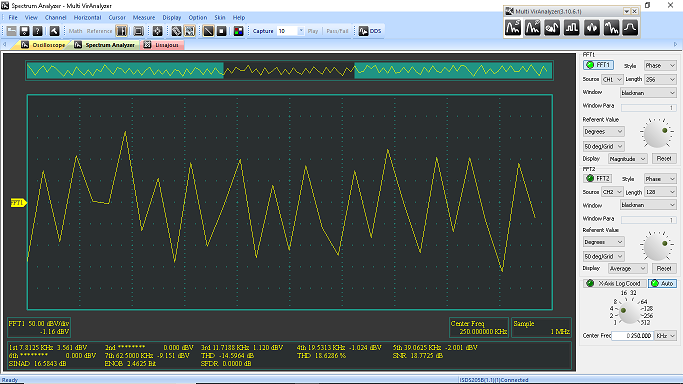This screenshot has width=683, height=384.
Task: Click first spectrum 'S' icon in Multi VirAnalyzer
Action: pyautogui.click(x=513, y=28)
